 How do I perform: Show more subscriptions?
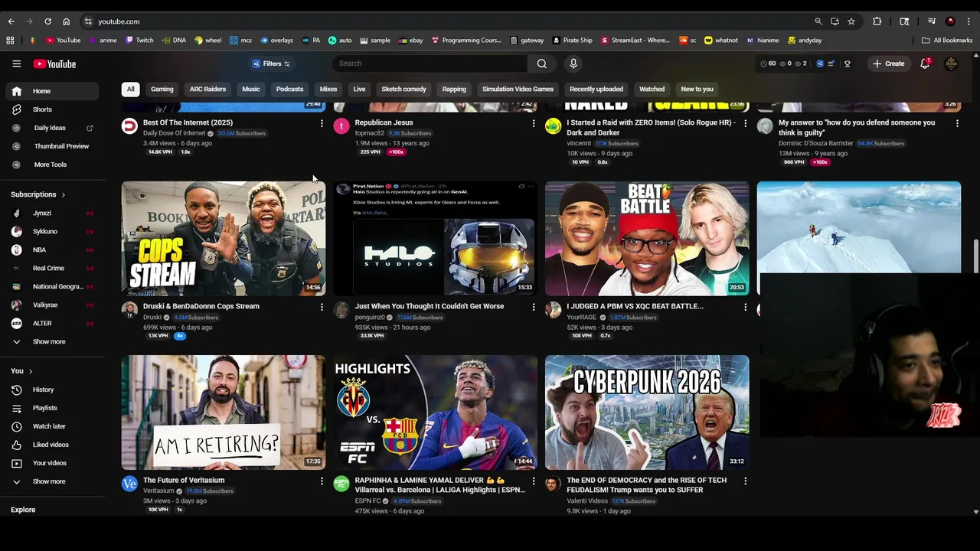pos(49,341)
